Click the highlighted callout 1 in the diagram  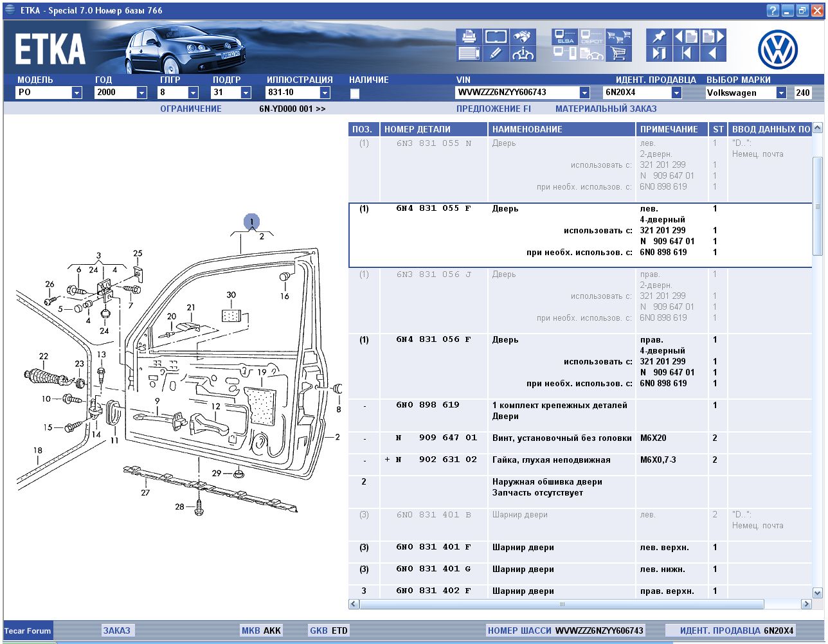click(x=252, y=222)
